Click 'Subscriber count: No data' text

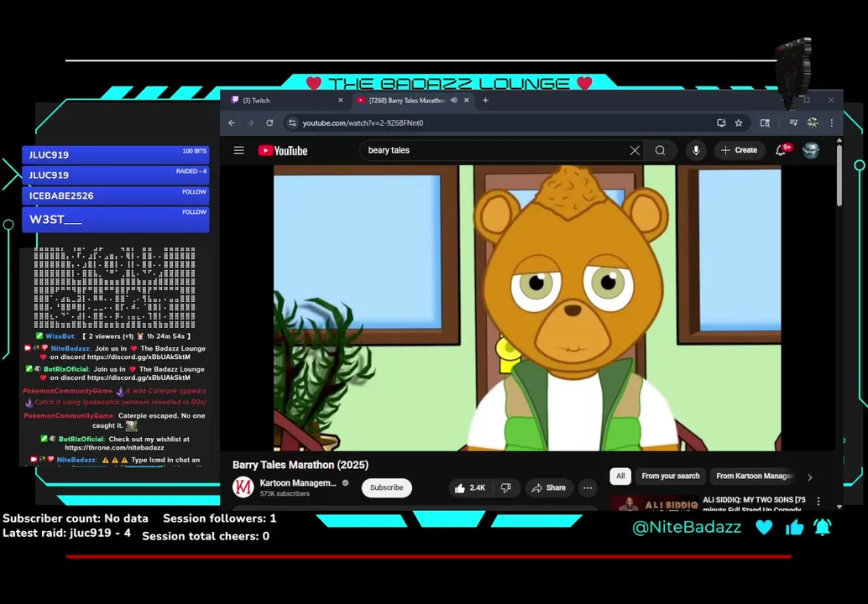tap(76, 518)
